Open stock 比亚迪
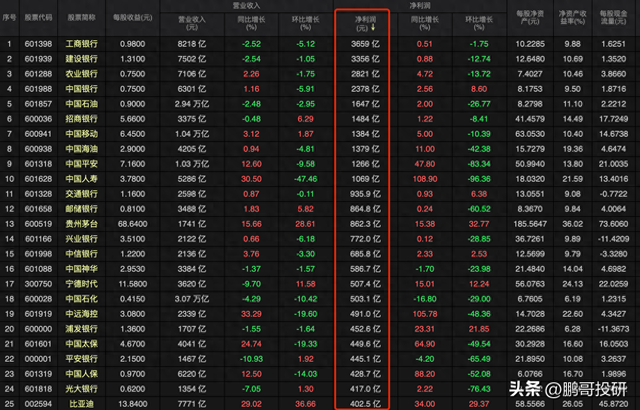The height and width of the screenshot is (410, 640). [82, 404]
